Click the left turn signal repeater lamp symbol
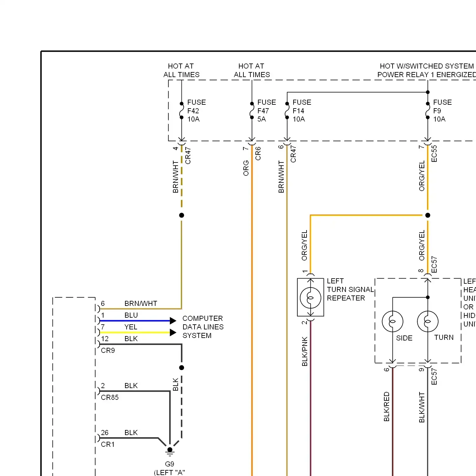Image resolution: width=476 pixels, height=476 pixels. (310, 297)
